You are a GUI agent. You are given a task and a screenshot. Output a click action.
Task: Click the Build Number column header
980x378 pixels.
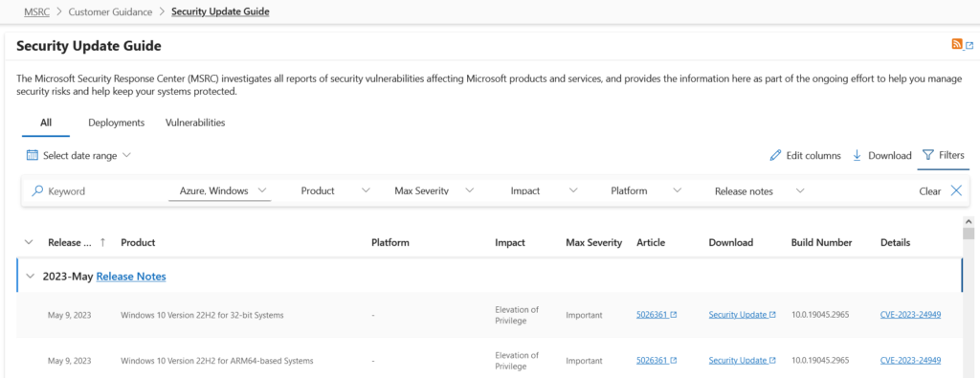tap(821, 242)
